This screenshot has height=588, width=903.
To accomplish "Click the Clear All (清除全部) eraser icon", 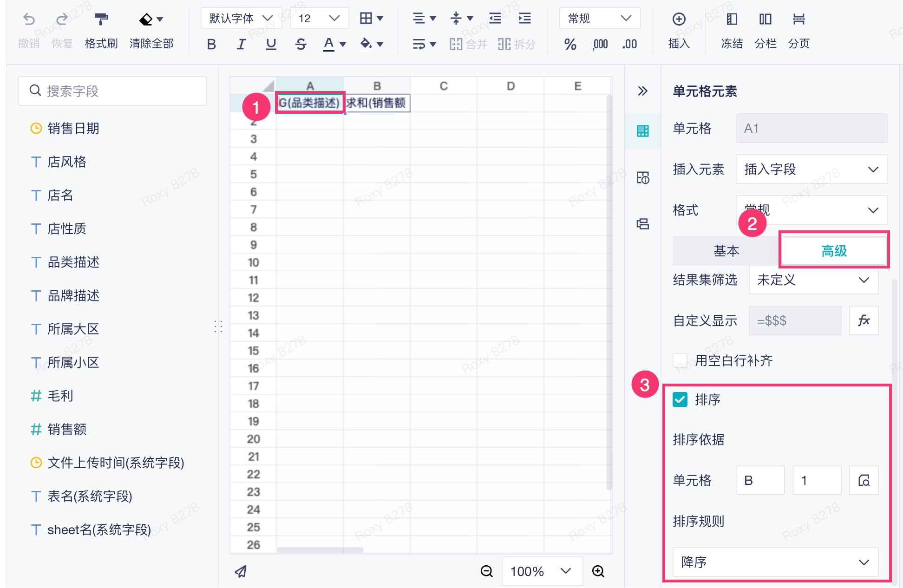I will coord(146,19).
